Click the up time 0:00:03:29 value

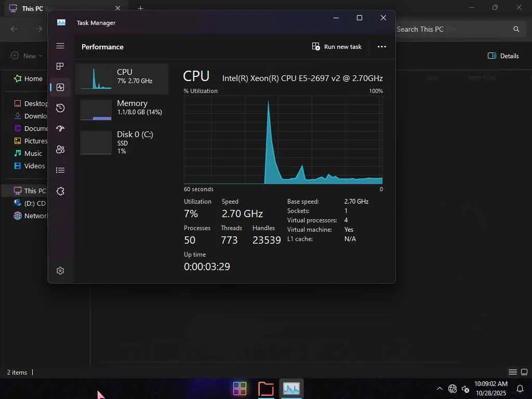click(x=207, y=267)
